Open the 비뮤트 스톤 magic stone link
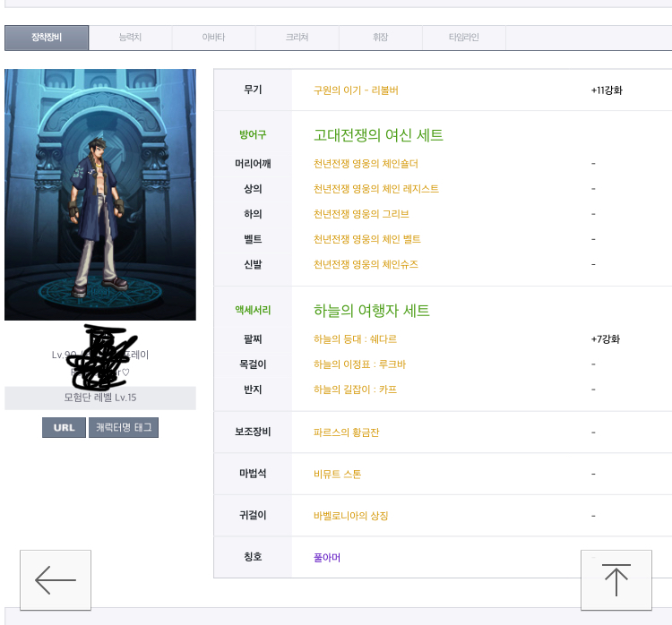 [x=337, y=474]
